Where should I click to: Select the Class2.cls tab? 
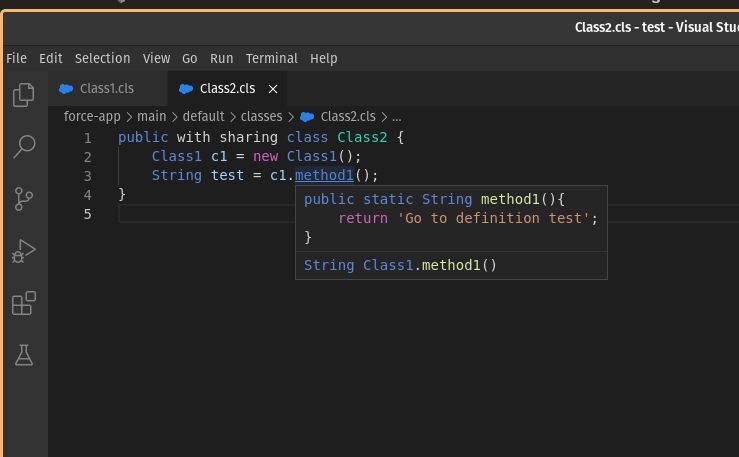[227, 89]
